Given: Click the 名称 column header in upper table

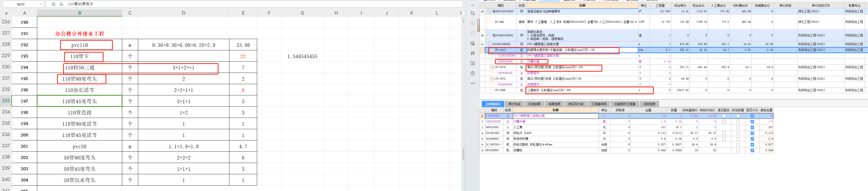Looking at the screenshot, I should click(x=582, y=6).
